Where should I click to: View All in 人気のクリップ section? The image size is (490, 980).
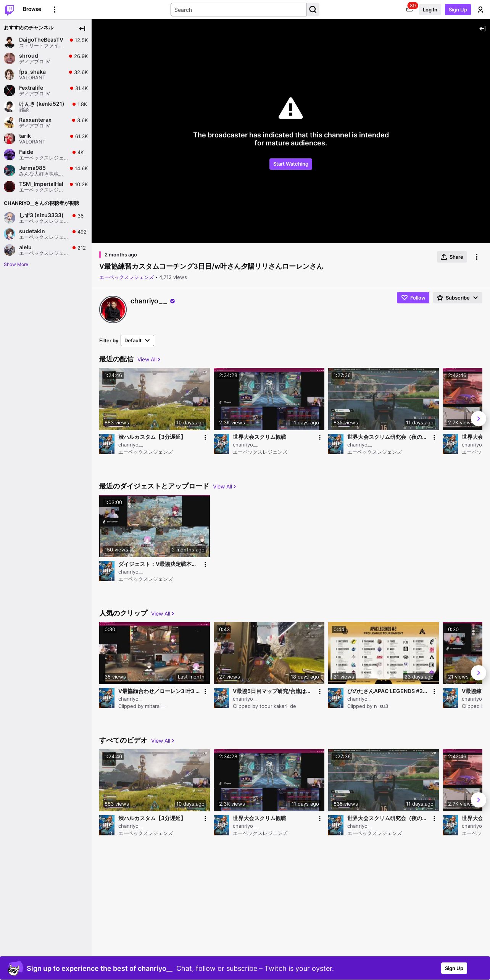click(163, 614)
